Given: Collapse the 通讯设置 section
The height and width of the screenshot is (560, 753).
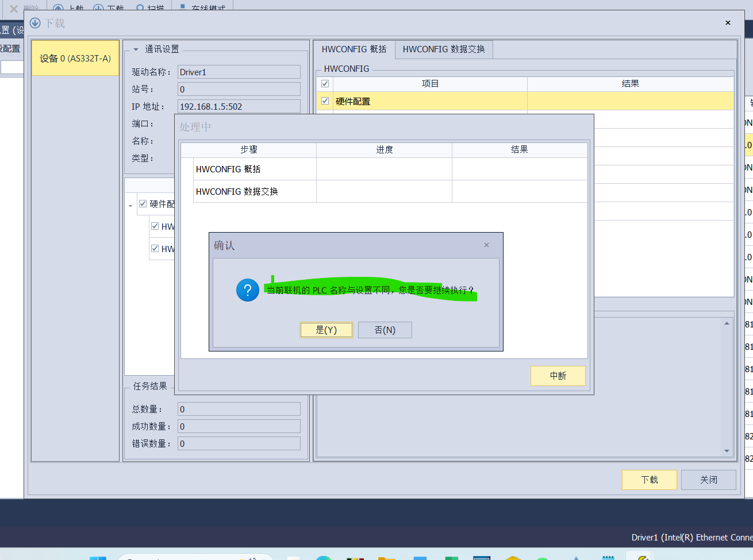Looking at the screenshot, I should [136, 49].
